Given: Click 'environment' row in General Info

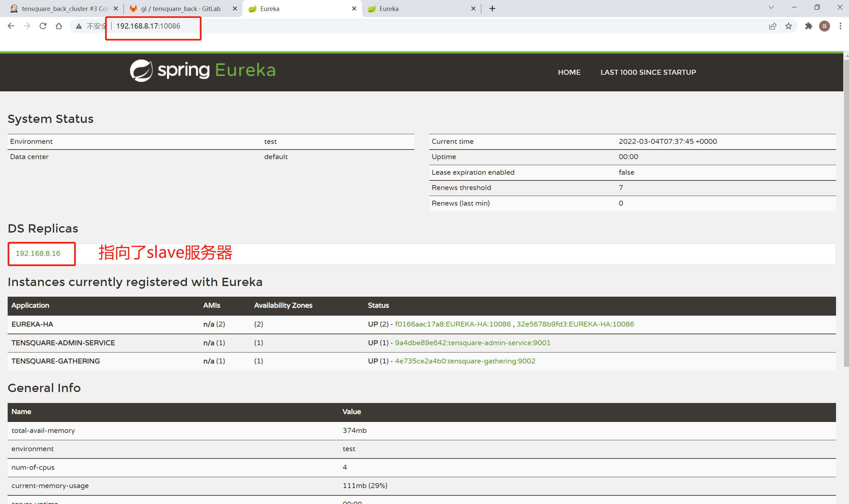Looking at the screenshot, I should [421, 449].
